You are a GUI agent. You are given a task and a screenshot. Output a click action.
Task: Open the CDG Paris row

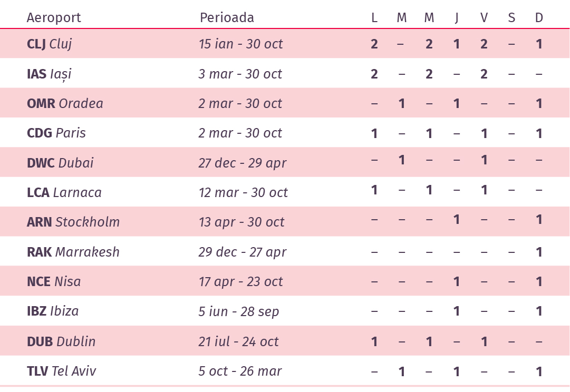285,133
